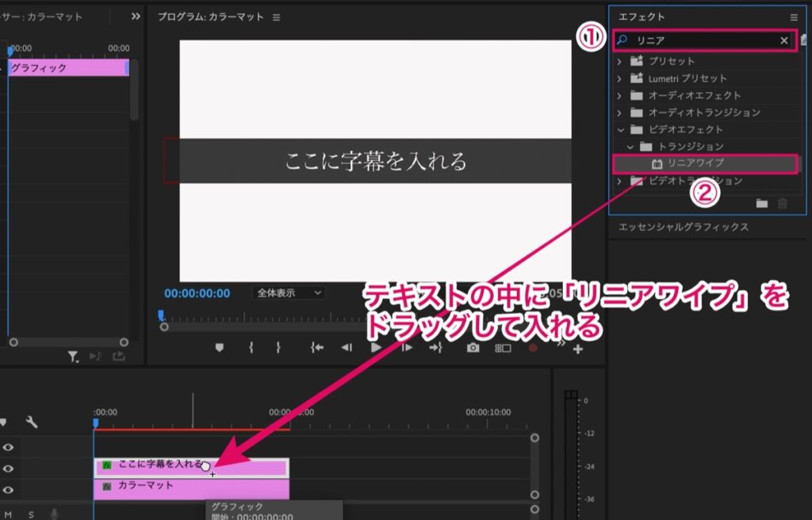Click fx badge on ここに字幕を入れる clip
Screen dimensions: 812x520
pos(107,465)
